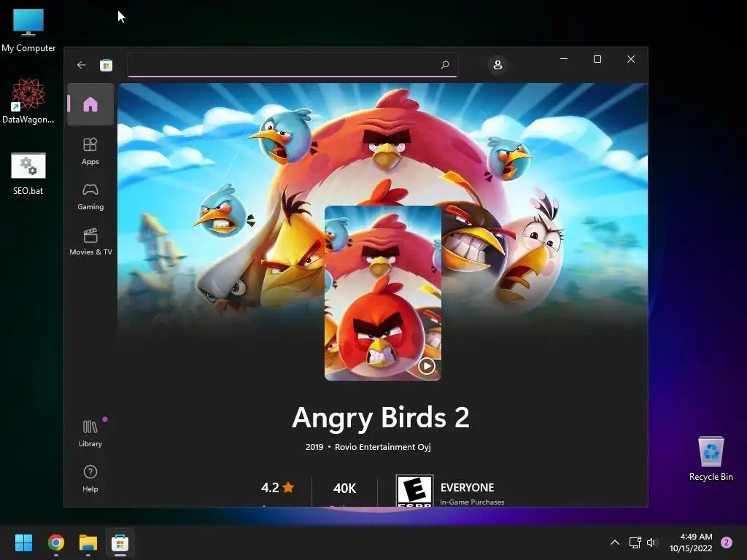Screen dimensions: 747x560
Task: Click the Microsoft Store taskbar icon
Action: (120, 542)
